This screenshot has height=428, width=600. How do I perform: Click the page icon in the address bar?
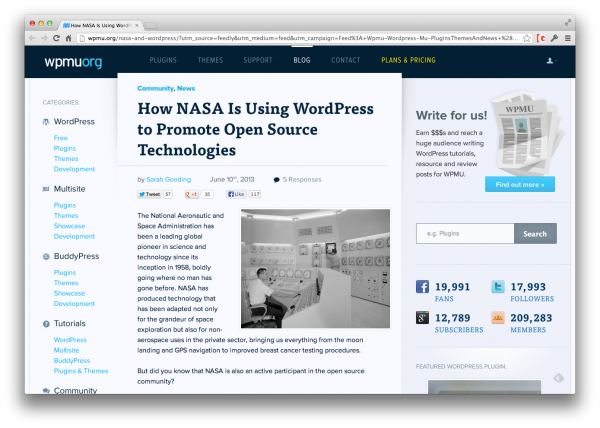(82, 38)
